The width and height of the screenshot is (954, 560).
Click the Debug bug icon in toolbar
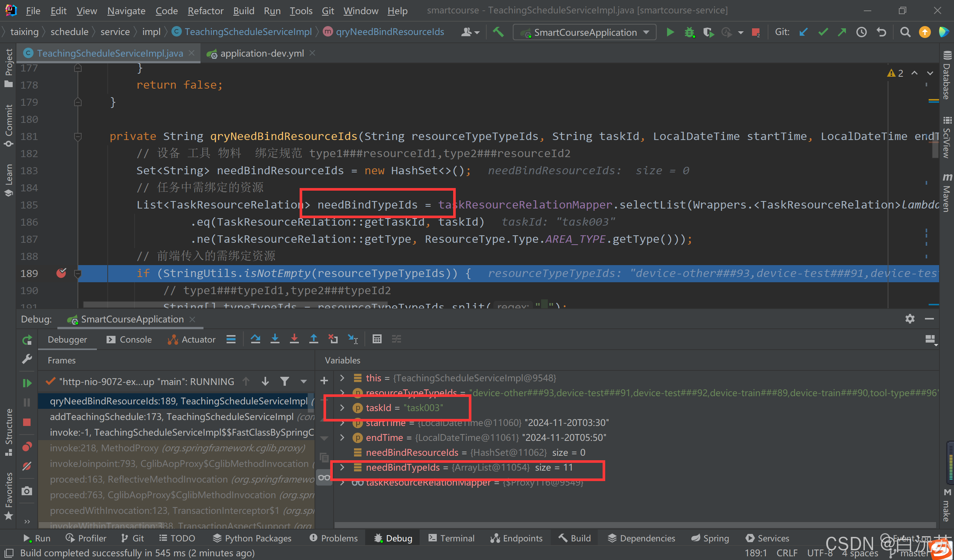(x=690, y=32)
